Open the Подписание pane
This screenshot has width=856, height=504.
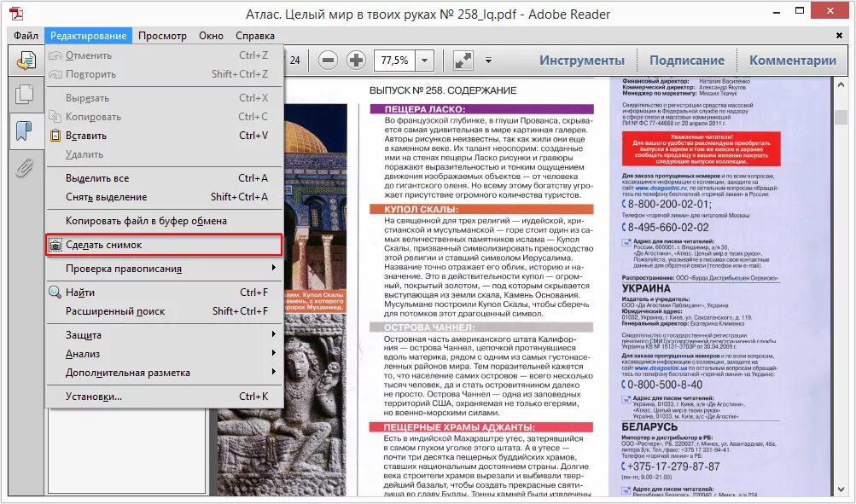687,61
